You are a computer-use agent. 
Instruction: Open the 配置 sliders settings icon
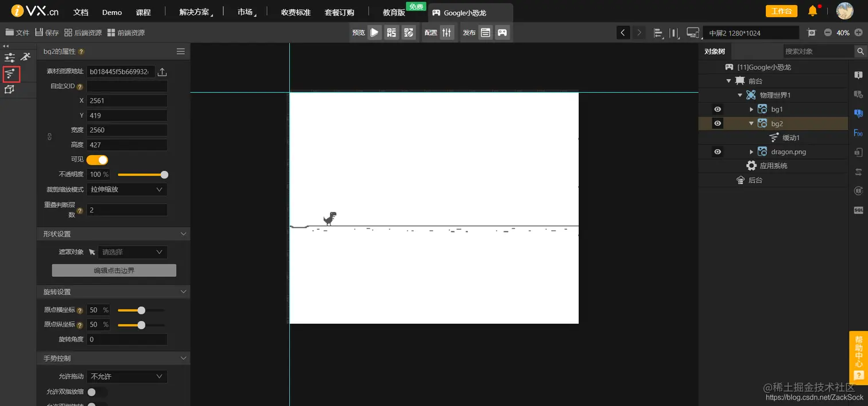coord(447,33)
